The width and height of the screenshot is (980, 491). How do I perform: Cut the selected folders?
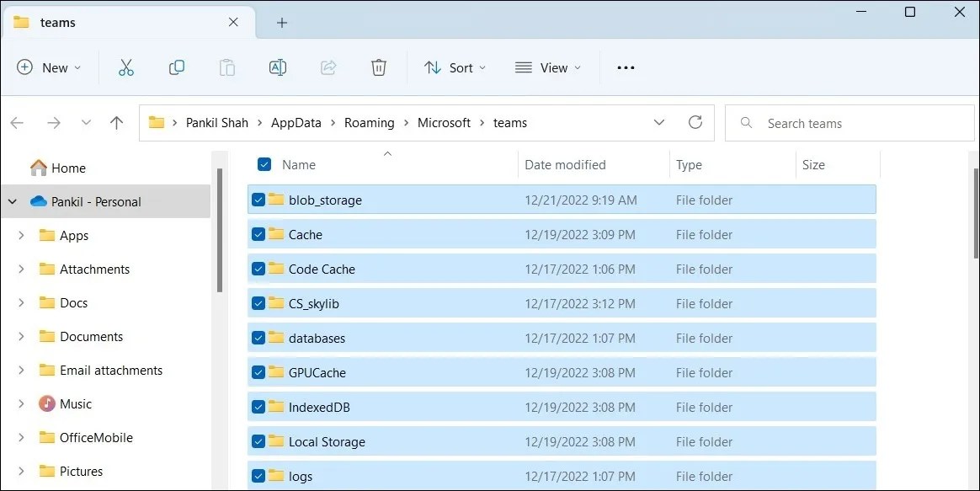click(x=125, y=67)
